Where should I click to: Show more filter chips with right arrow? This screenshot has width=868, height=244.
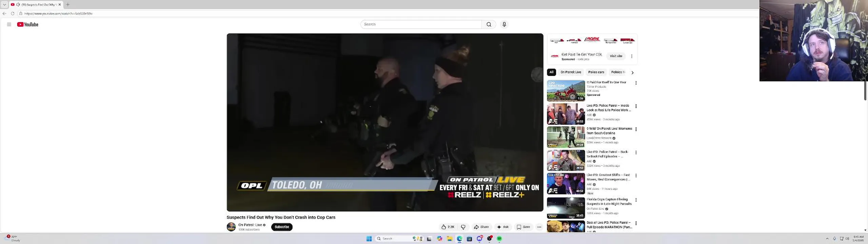pos(632,73)
